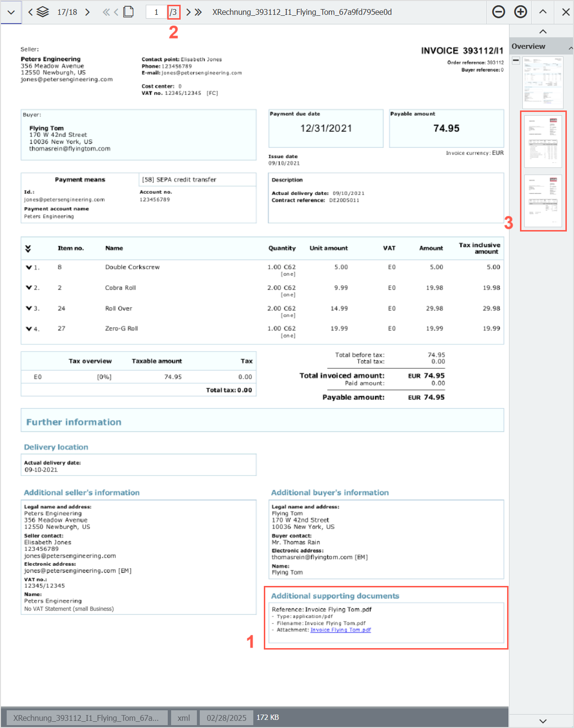The image size is (574, 728).
Task: Open the document stack view icon
Action: 43,12
